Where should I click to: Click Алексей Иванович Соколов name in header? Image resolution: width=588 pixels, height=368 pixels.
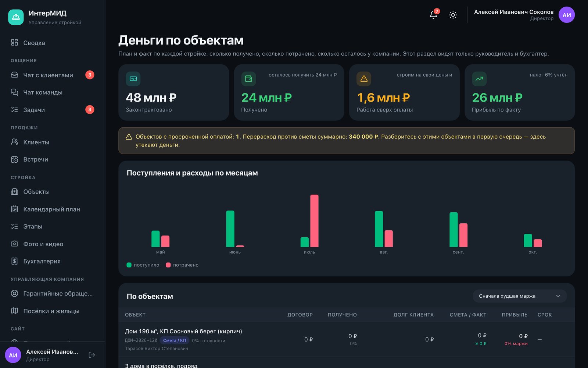[514, 12]
